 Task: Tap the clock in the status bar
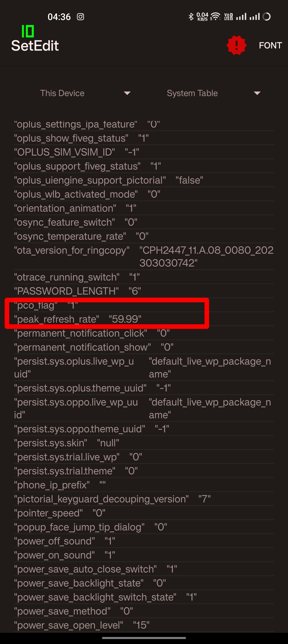(59, 16)
